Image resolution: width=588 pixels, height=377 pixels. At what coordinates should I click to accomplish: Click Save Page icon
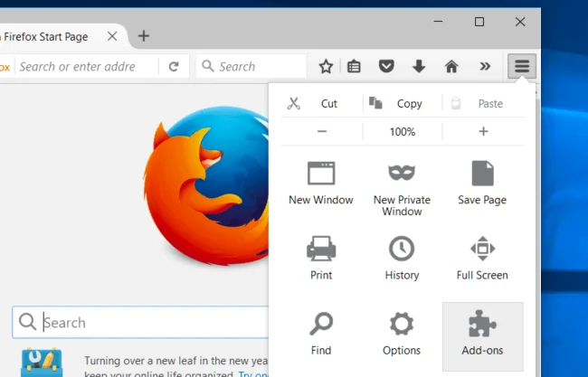click(x=482, y=174)
